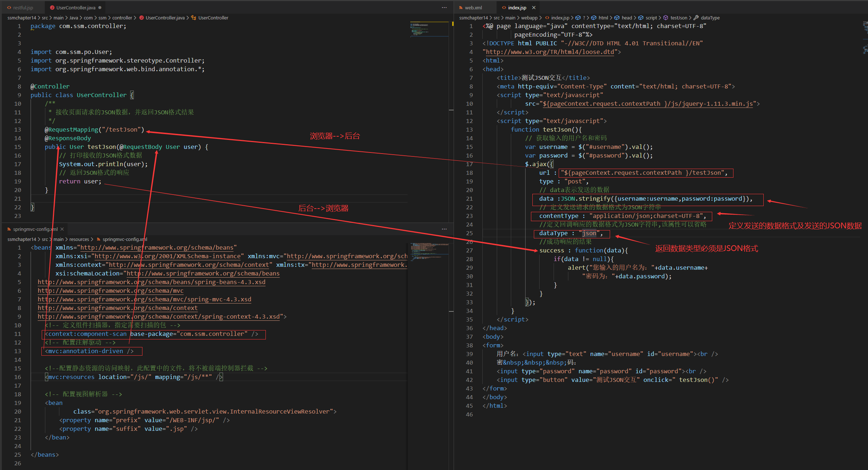Viewport: 868px width, 470px height.
Task: Switch to the restful.jsp tab
Action: [23, 8]
